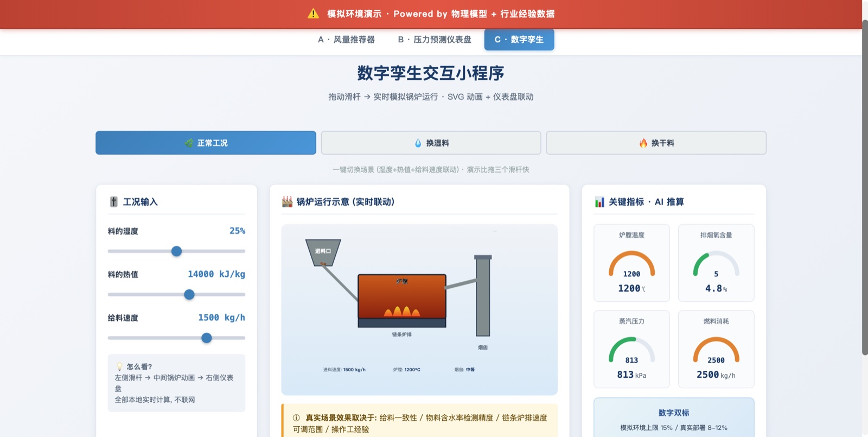Click the 链条炉排 label under the furnace
Image resolution: width=868 pixels, height=437 pixels.
[x=402, y=334]
